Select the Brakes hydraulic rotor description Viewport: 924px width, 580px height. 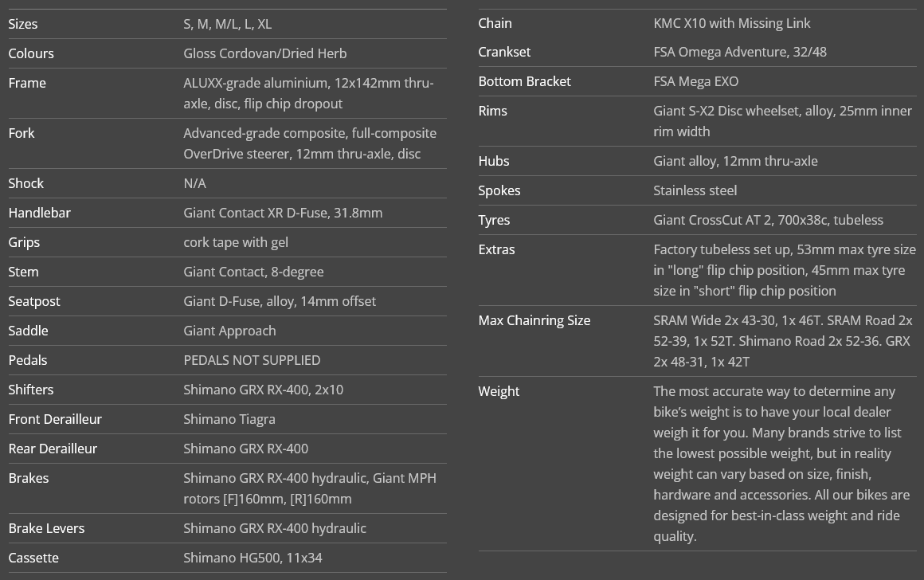click(x=310, y=488)
